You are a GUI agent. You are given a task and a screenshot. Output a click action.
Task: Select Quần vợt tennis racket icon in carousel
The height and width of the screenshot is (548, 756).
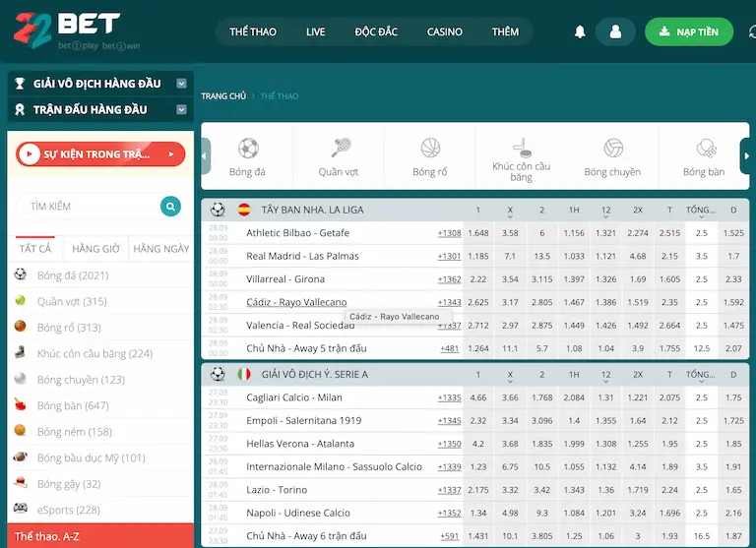point(341,148)
